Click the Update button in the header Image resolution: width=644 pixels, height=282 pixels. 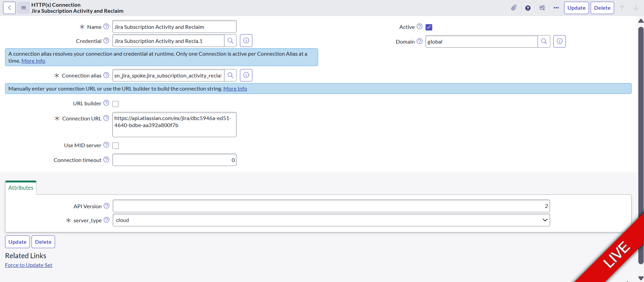[576, 8]
